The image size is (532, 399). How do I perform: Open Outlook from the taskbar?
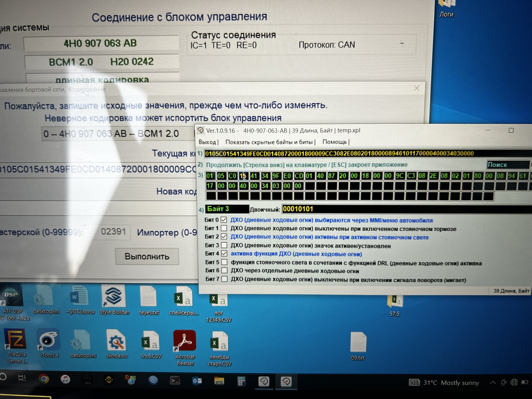point(197,381)
